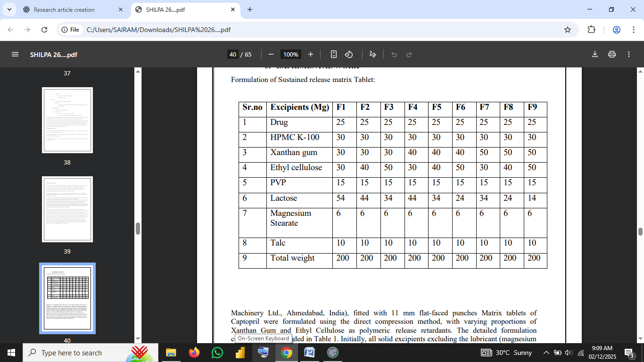The width and height of the screenshot is (644, 362).
Task: Click the zoom percentage 100% field
Action: (x=290, y=54)
